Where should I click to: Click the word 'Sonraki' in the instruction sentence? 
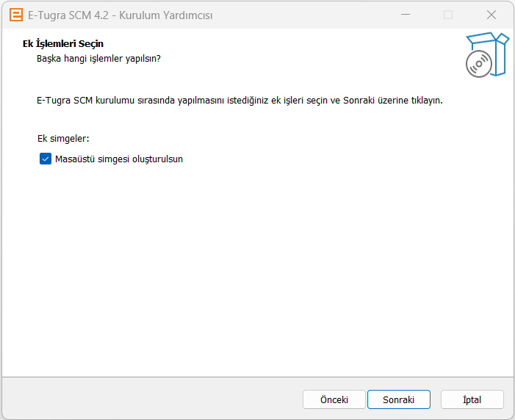pyautogui.click(x=359, y=100)
